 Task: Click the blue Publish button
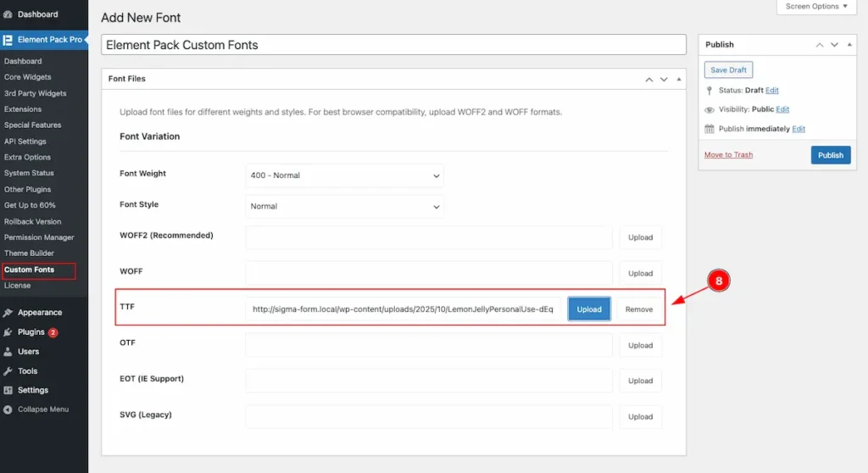830,155
